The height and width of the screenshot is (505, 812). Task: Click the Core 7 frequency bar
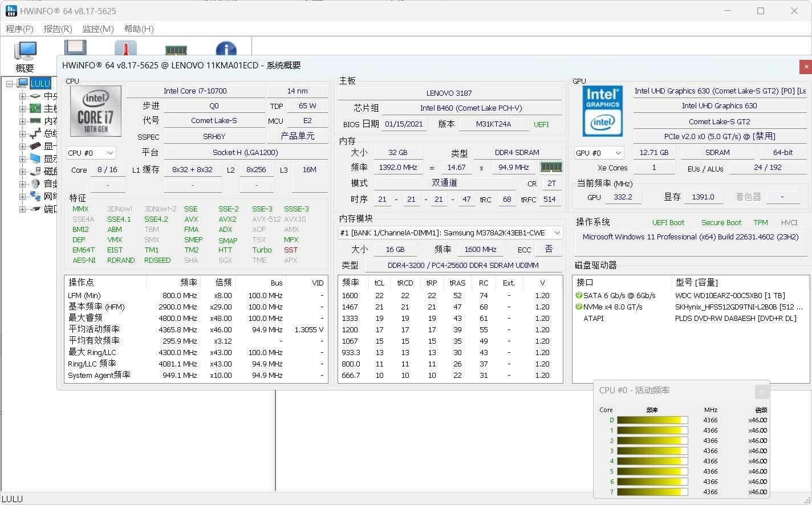[x=652, y=492]
